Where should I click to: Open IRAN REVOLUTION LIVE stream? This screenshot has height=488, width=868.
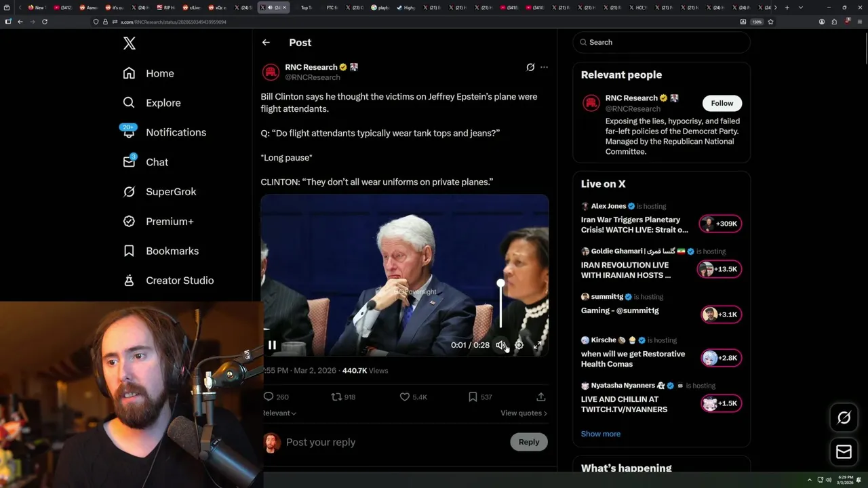[626, 270]
